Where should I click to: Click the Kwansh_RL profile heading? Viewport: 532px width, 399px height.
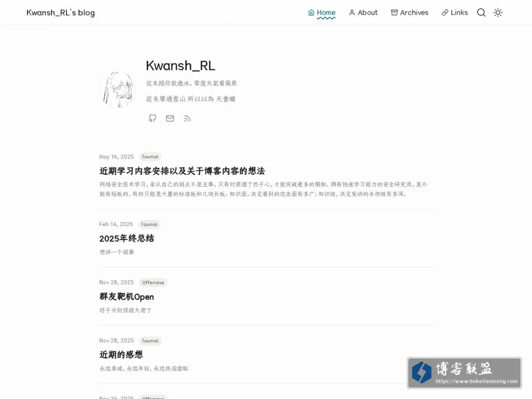[180, 66]
